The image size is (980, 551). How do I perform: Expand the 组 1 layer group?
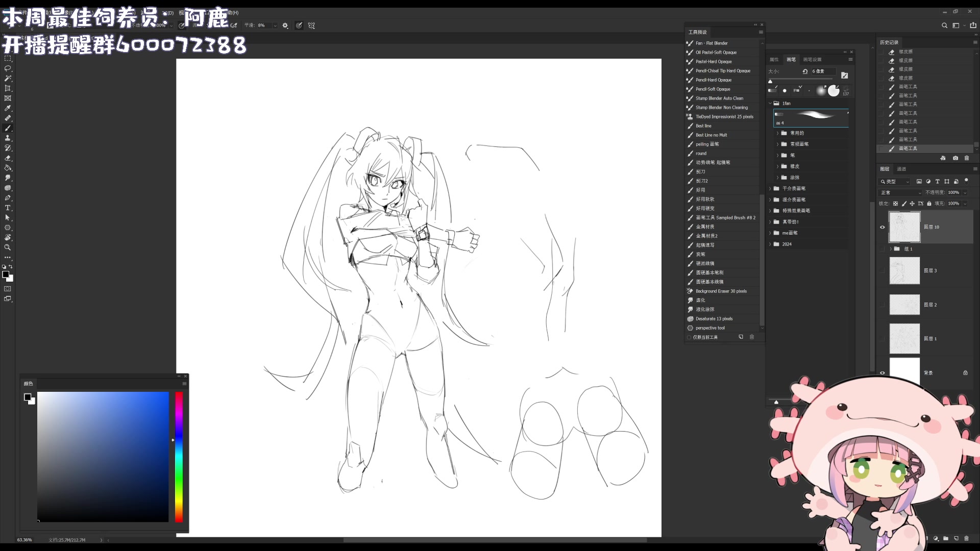pos(891,249)
